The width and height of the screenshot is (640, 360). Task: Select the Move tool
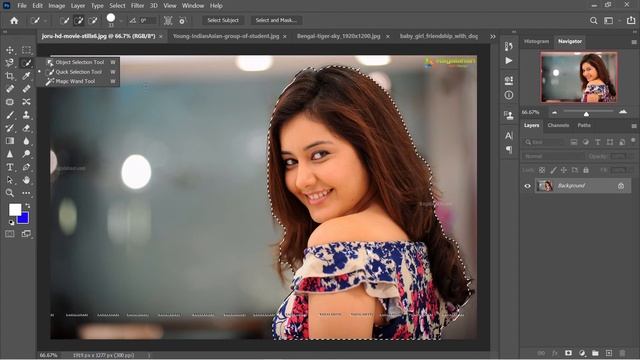coord(10,50)
